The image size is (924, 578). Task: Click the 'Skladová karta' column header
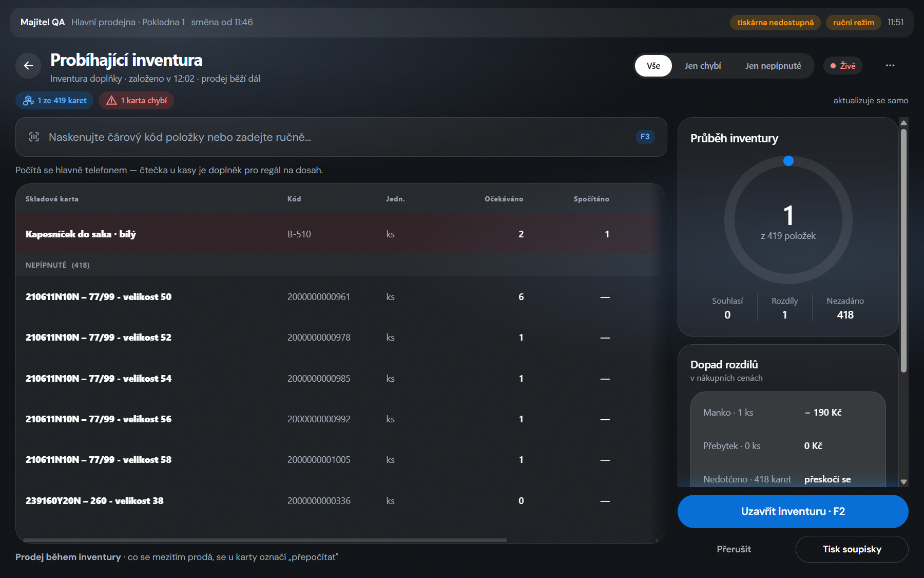[52, 199]
